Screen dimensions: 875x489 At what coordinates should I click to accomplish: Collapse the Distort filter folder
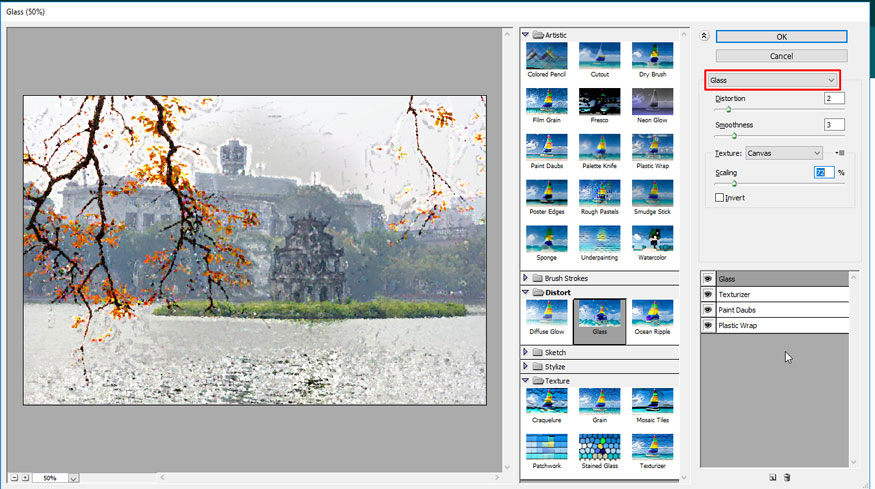tap(525, 292)
